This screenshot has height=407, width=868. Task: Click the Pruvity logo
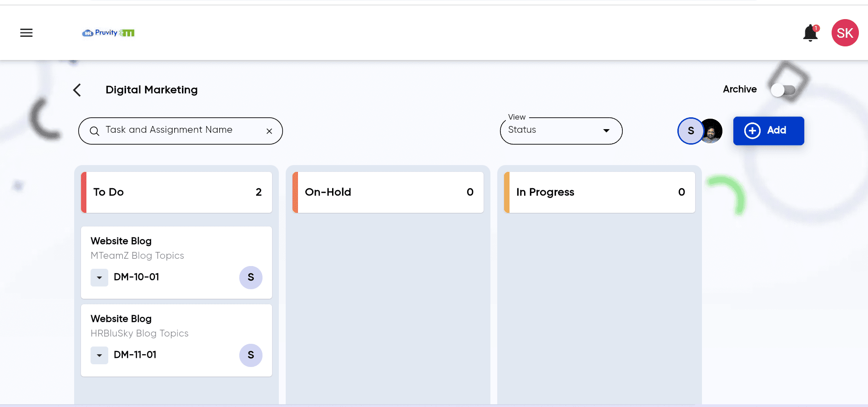pos(108,33)
